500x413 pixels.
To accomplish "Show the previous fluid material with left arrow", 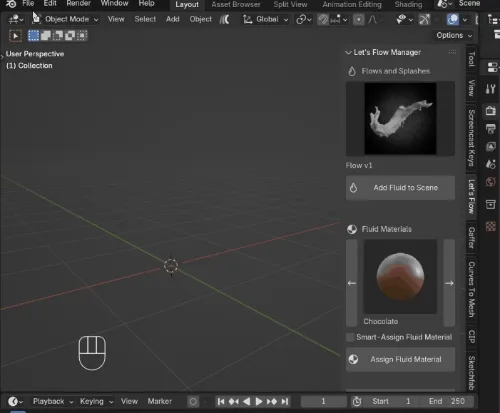I will [x=352, y=283].
